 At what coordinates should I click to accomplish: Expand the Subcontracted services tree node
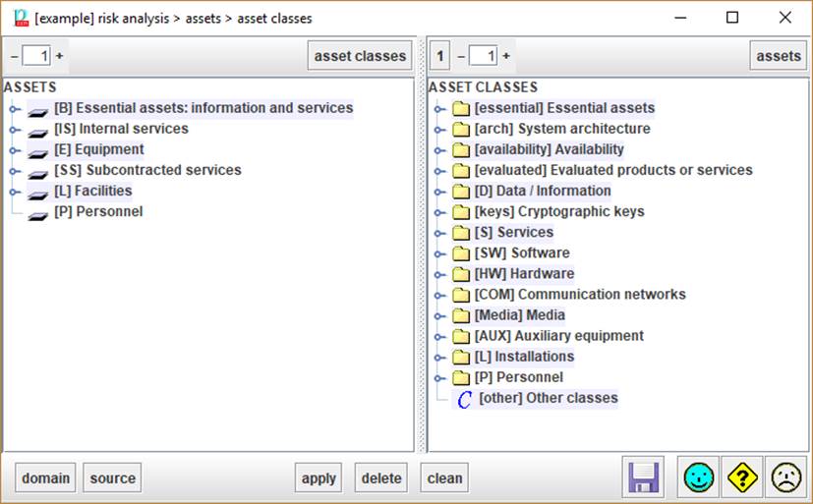(x=14, y=171)
